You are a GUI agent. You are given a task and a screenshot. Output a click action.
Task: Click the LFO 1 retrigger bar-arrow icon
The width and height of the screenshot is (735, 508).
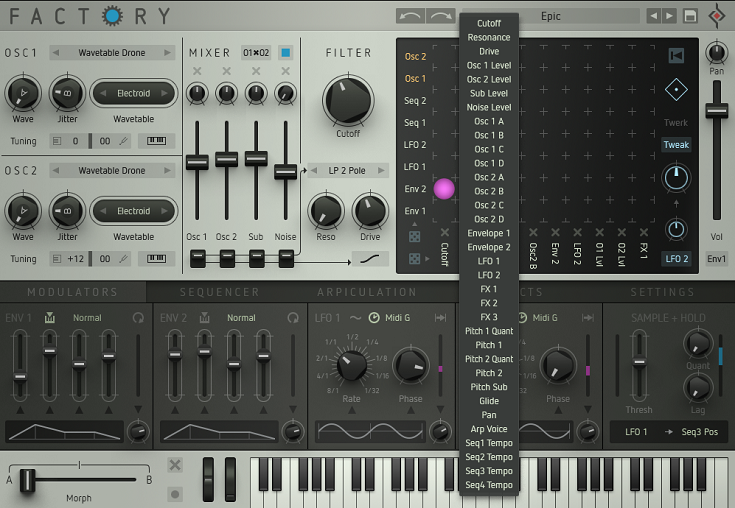[x=441, y=318]
